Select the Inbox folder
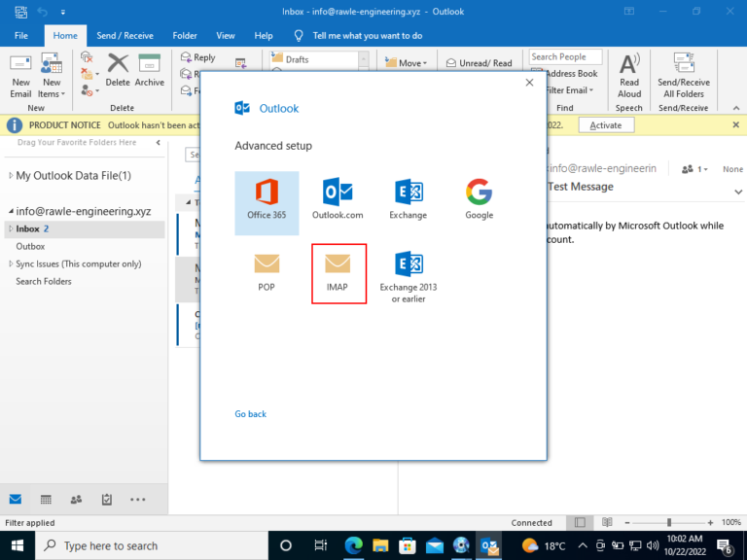Viewport: 747px width, 560px height. pos(85,229)
